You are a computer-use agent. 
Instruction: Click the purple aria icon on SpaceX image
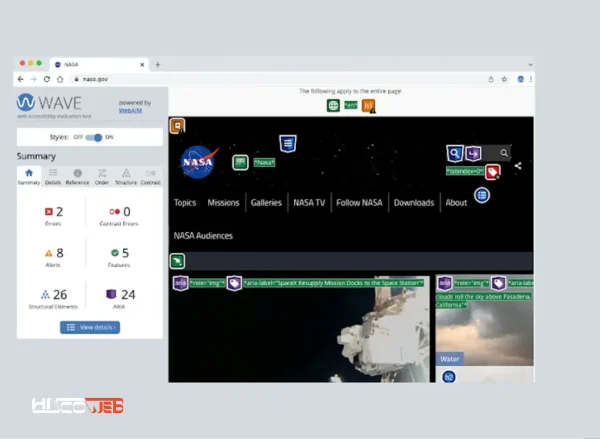coord(180,283)
